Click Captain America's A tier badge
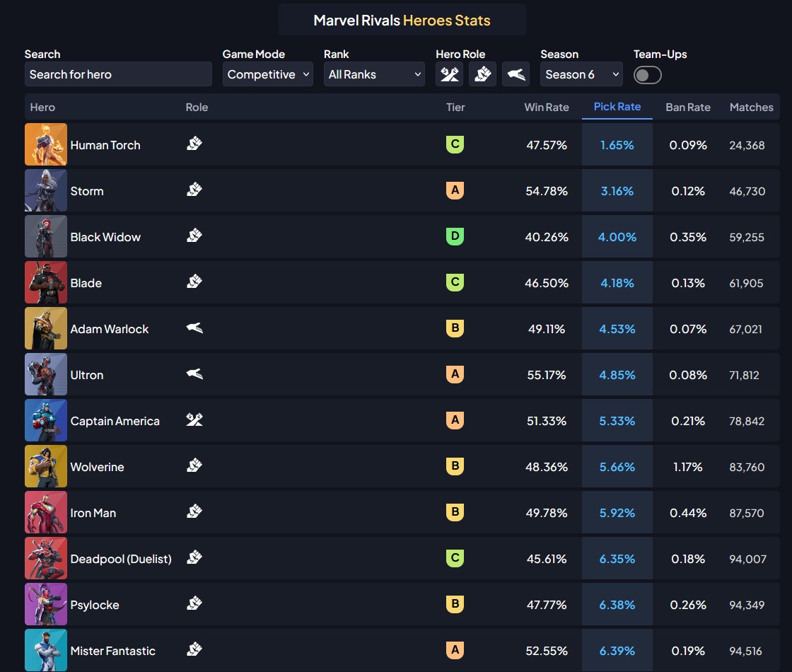792x672 pixels. (x=455, y=420)
